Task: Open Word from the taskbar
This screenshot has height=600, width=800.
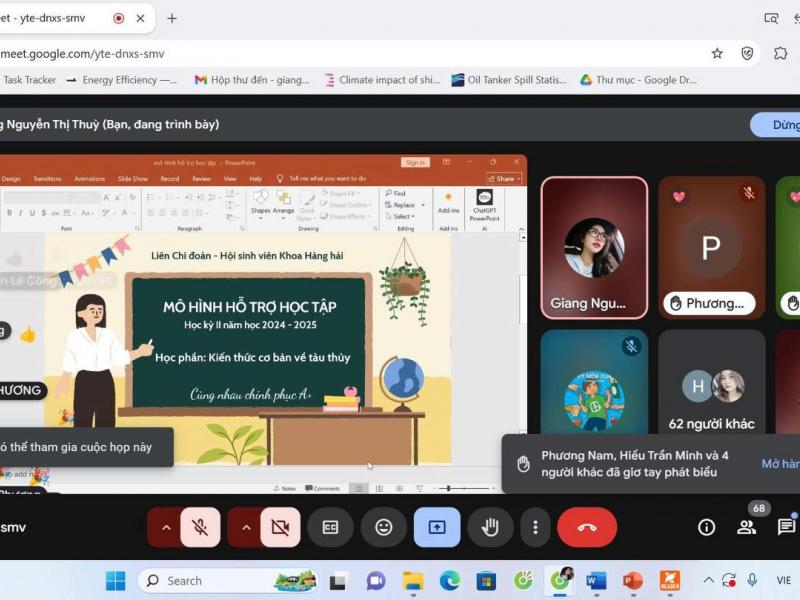Action: 596,581
